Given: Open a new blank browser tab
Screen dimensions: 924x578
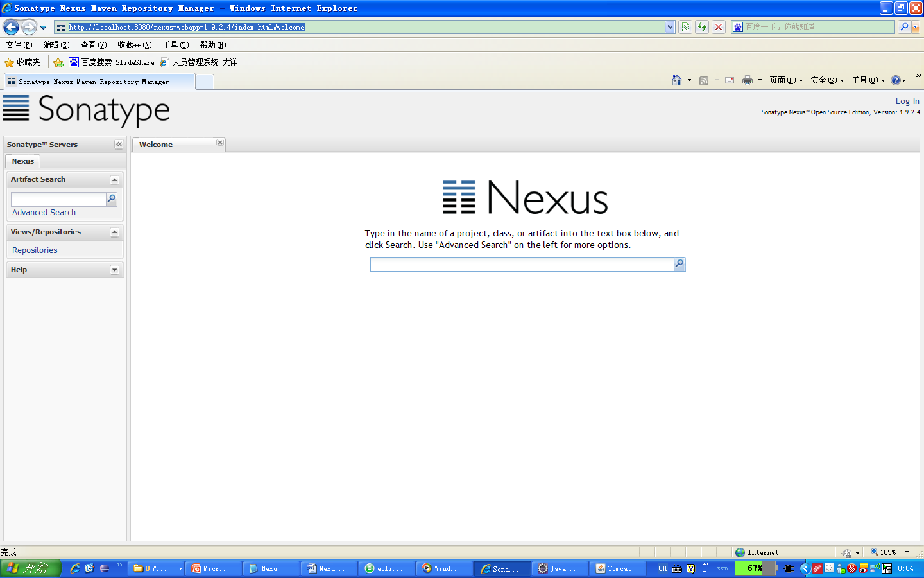Looking at the screenshot, I should [204, 82].
